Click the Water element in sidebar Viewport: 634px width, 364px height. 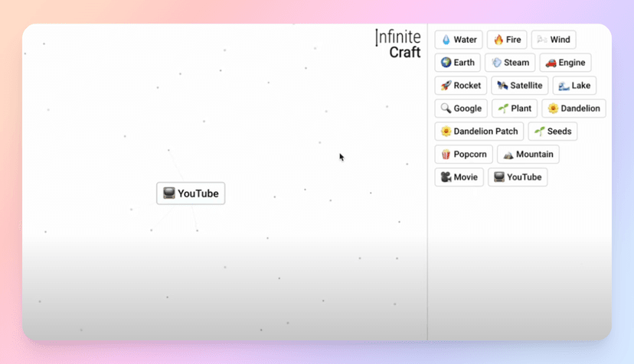pyautogui.click(x=459, y=40)
